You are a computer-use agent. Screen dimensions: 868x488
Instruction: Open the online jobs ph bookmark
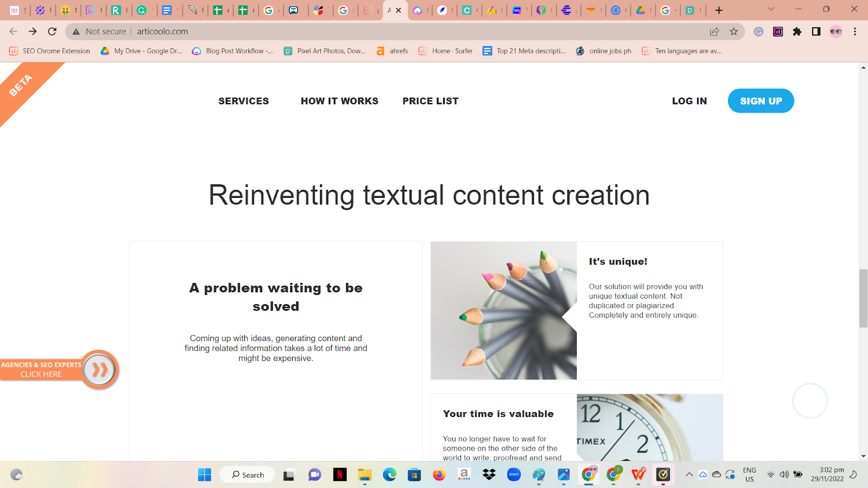pos(603,51)
